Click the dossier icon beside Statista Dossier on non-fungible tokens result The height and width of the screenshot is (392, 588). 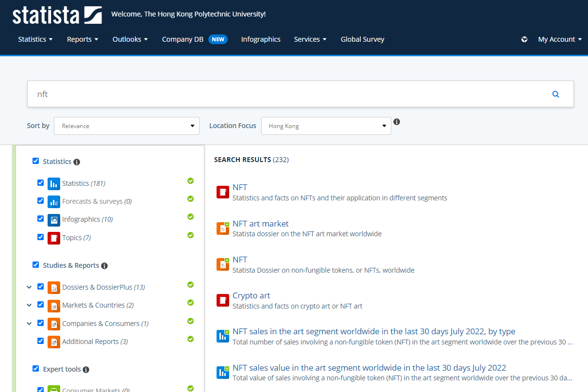click(x=222, y=264)
